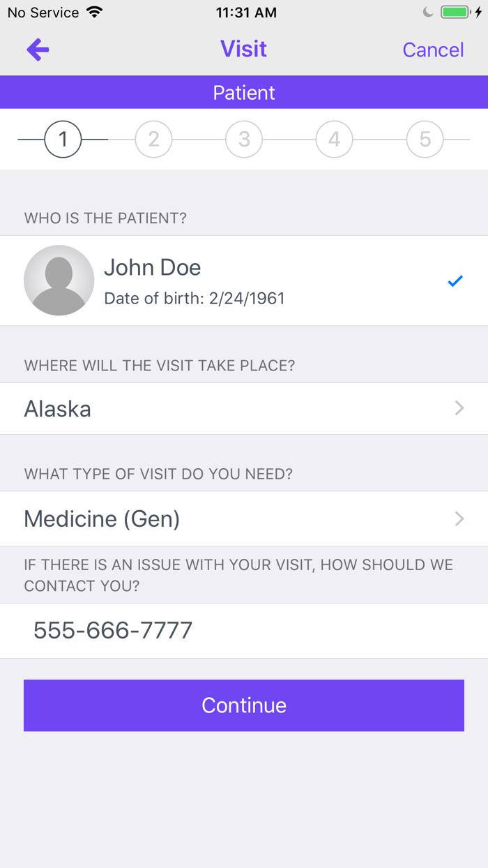This screenshot has width=488, height=868.
Task: Tap the patient profile avatar image
Action: (x=59, y=280)
